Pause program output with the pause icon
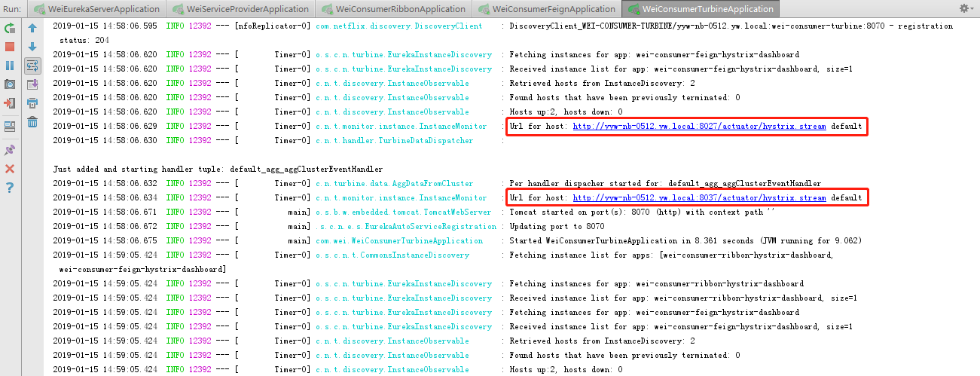Image resolution: width=980 pixels, height=376 pixels. [10, 66]
